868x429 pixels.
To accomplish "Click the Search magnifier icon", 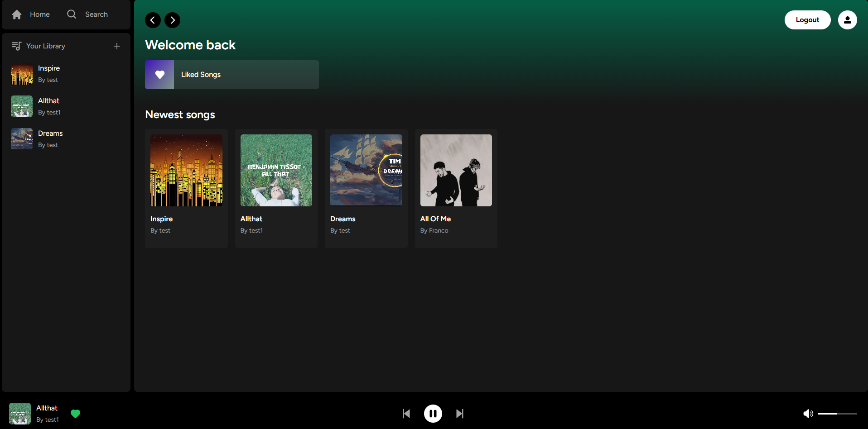I will click(72, 14).
